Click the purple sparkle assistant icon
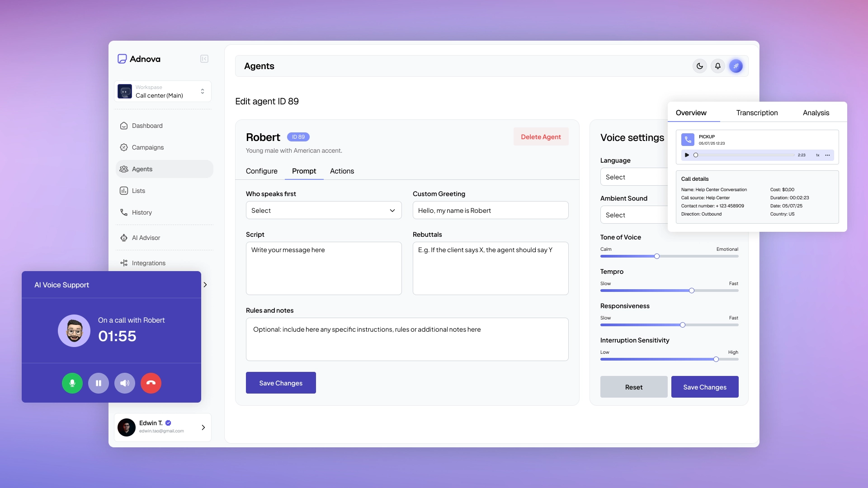This screenshot has width=868, height=488. click(x=736, y=66)
